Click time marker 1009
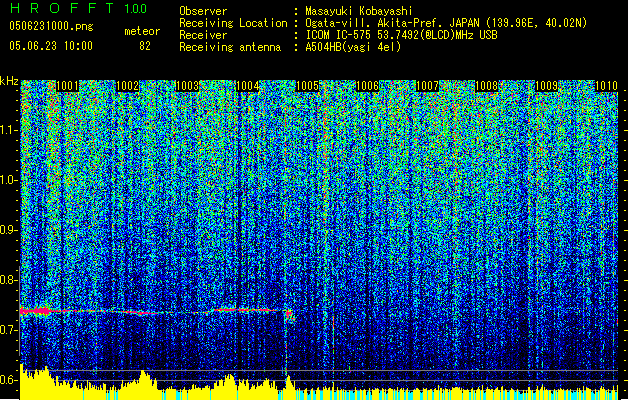Image resolution: width=629 pixels, height=400 pixels. [x=547, y=86]
